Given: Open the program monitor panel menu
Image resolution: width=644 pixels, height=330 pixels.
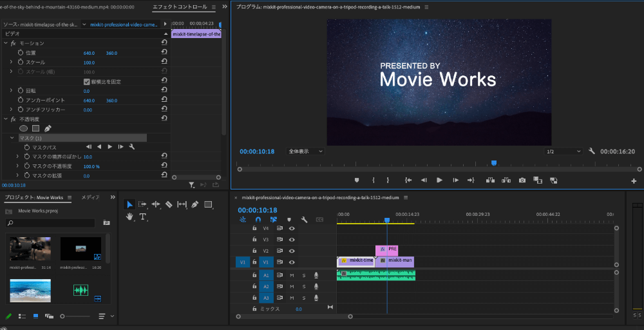Looking at the screenshot, I should (x=426, y=7).
